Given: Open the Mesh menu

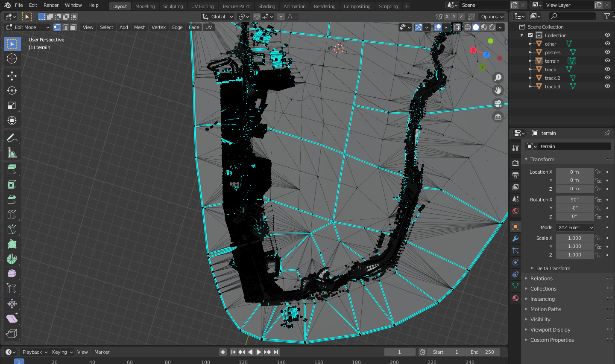Looking at the screenshot, I should pos(140,27).
